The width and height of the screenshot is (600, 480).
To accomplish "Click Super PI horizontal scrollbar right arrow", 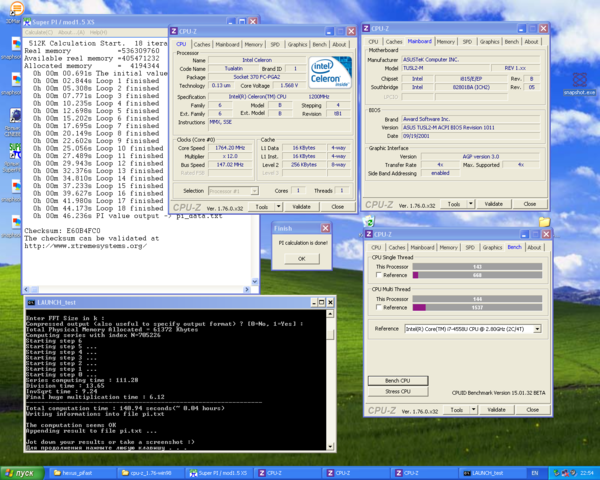I will click(247, 289).
